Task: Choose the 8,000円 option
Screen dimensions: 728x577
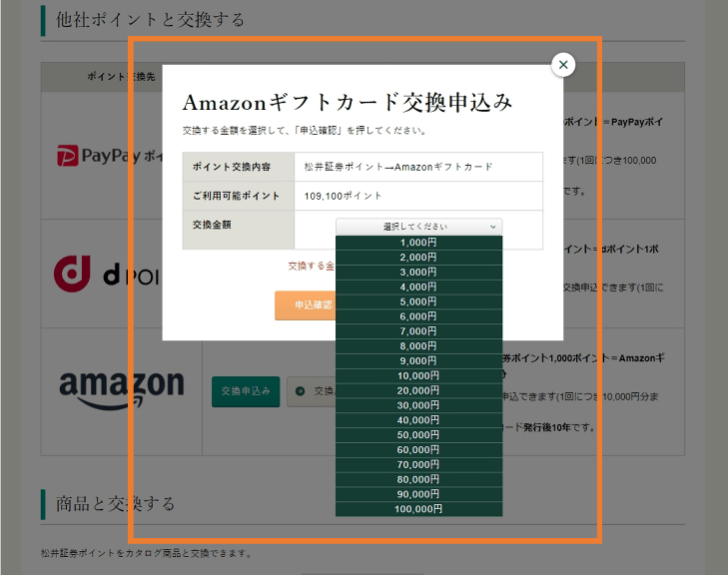Action: pos(418,346)
